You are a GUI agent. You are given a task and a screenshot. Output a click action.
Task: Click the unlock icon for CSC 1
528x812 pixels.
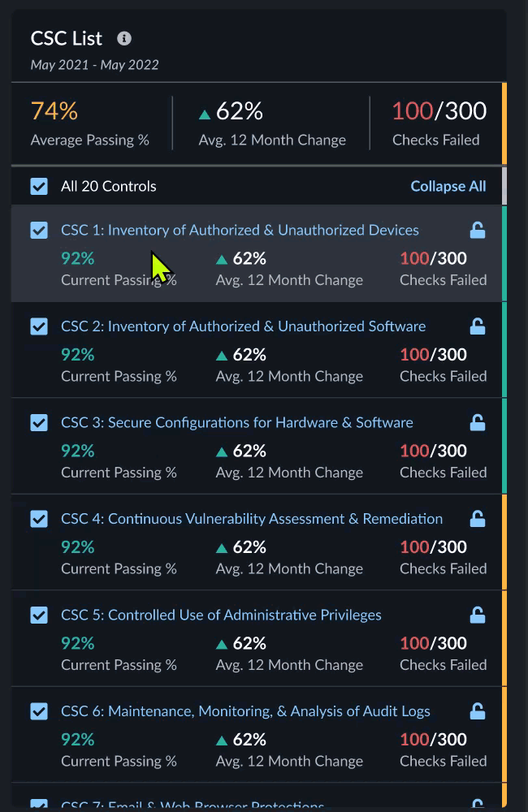point(478,231)
